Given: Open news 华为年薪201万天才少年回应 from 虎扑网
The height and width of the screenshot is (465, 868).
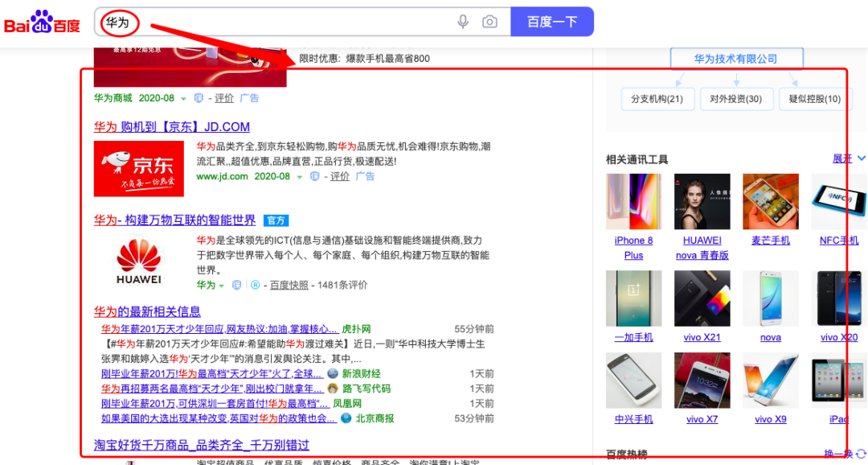Looking at the screenshot, I should click(219, 329).
